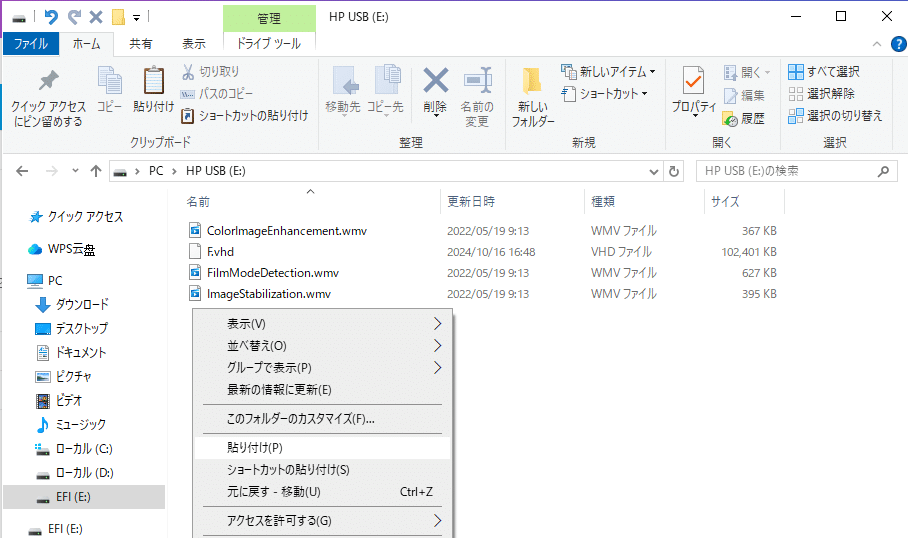
Task: Create 新しいフォルダー (New folder)
Action: pos(533,97)
